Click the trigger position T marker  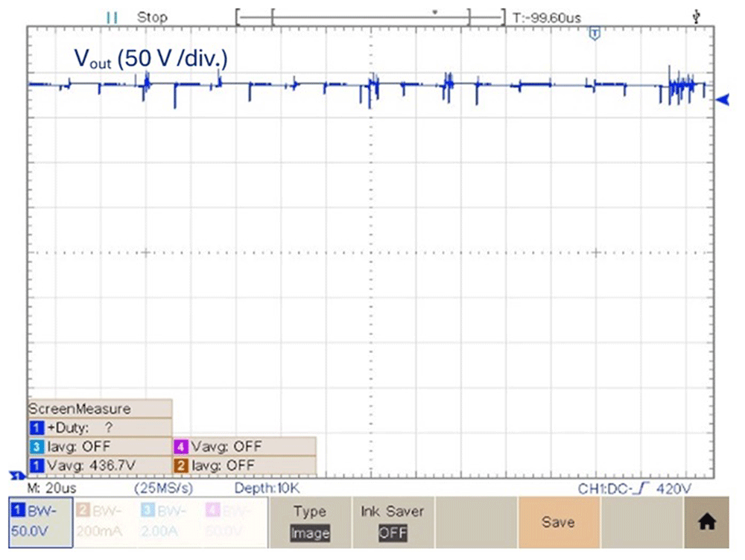[595, 34]
